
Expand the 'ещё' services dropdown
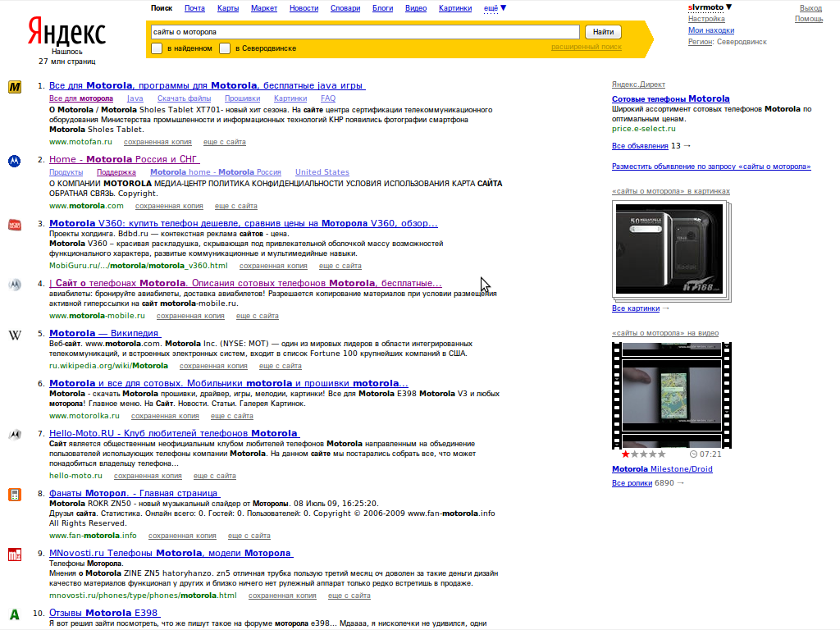click(x=495, y=8)
